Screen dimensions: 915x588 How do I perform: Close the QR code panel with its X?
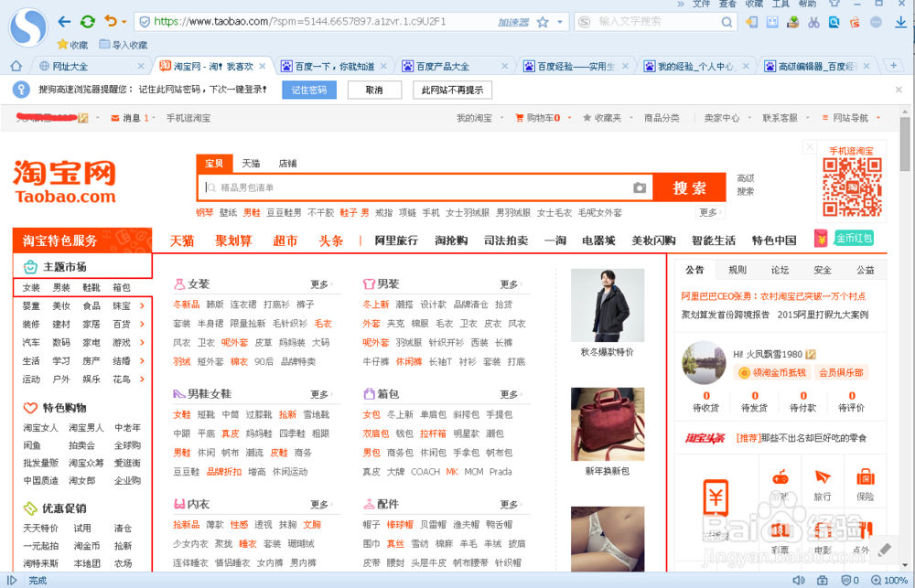tap(810, 147)
